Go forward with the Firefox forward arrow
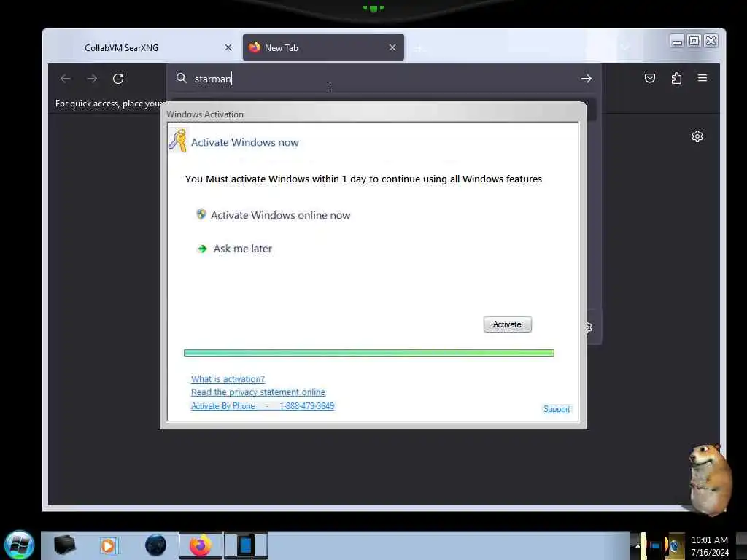Image resolution: width=747 pixels, height=560 pixels. point(92,79)
